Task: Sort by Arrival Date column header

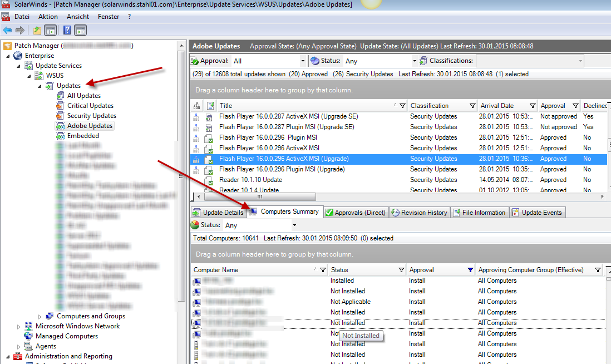Action: point(497,106)
